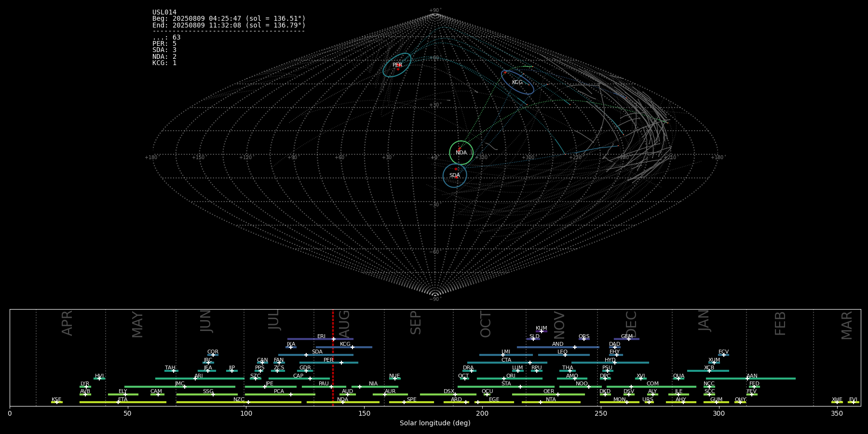Viewport: 868px width, 434px height.
Task: Select the PER shower bar label in the timeline
Action: click(x=328, y=360)
